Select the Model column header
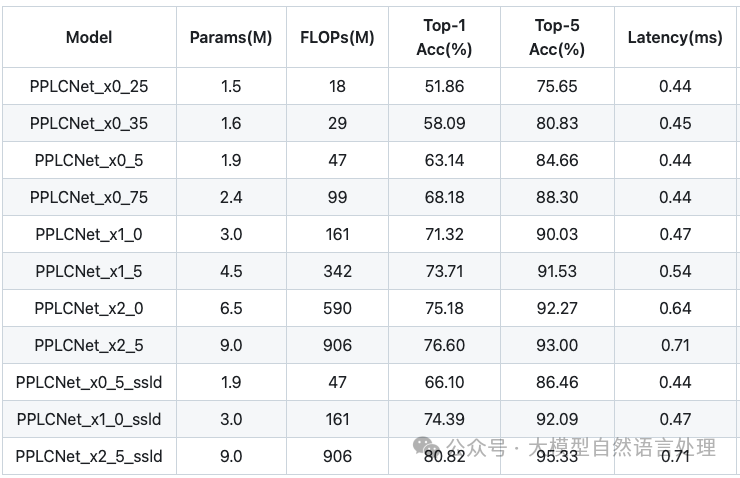740x478 pixels. (89, 37)
